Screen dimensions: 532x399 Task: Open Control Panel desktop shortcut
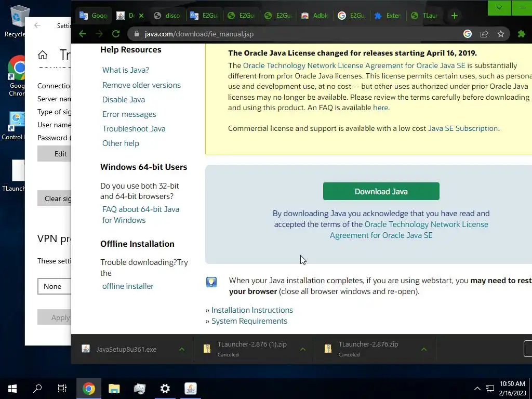(13, 126)
